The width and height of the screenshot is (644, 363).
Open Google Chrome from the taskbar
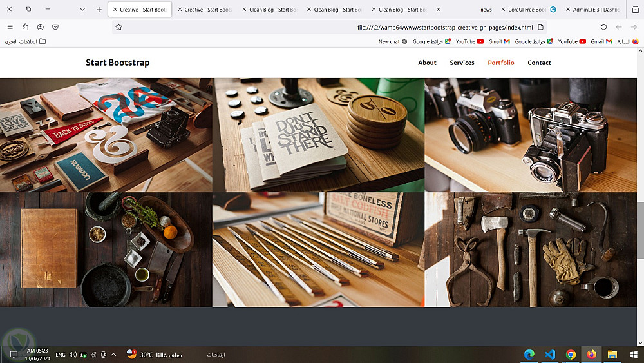point(571,355)
